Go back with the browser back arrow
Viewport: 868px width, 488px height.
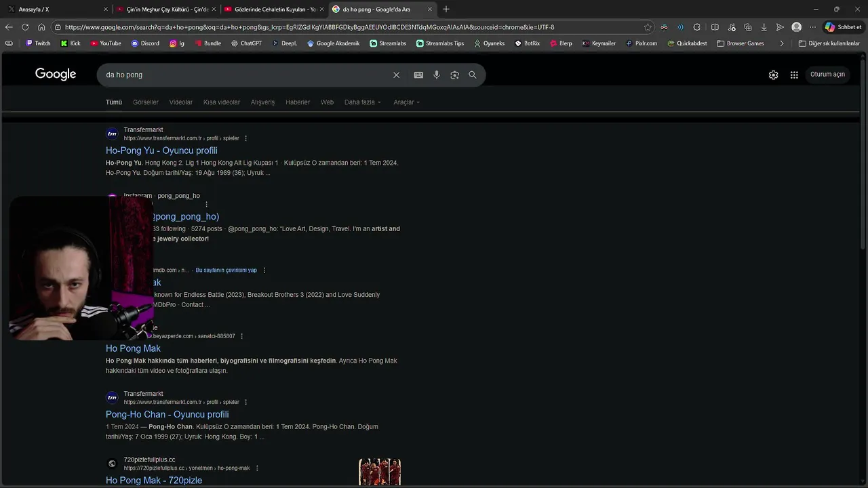(9, 27)
